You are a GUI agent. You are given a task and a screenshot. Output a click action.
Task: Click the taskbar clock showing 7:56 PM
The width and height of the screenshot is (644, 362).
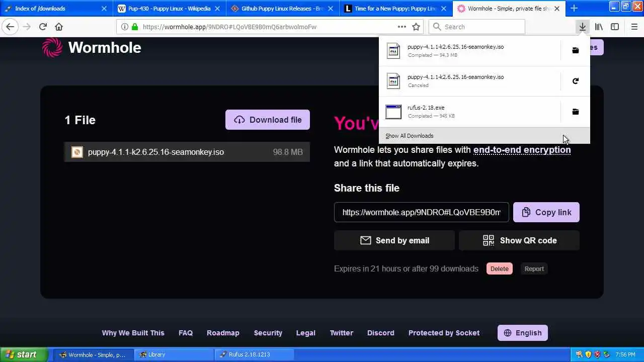tap(625, 354)
